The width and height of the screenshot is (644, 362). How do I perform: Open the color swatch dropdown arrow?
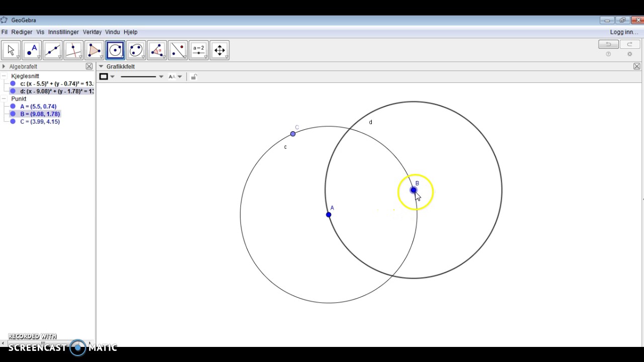[112, 76]
